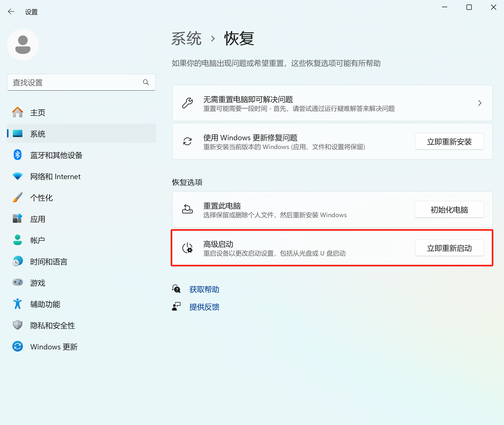Click the 时间和语言 globe clock icon
This screenshot has height=425, width=504.
[18, 261]
